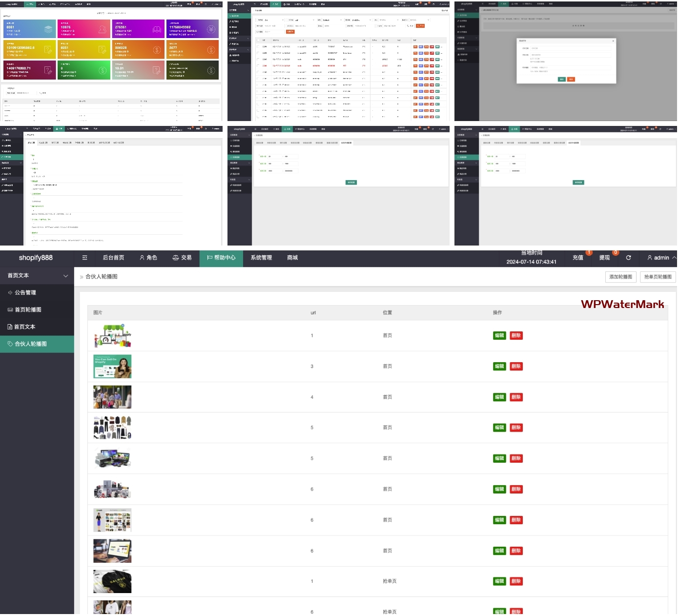The width and height of the screenshot is (679, 616).
Task: Click the 添加轮播图 button
Action: tap(620, 277)
